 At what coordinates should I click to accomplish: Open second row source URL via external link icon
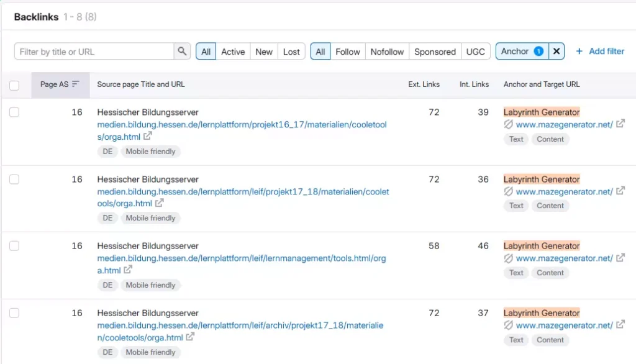tap(159, 203)
